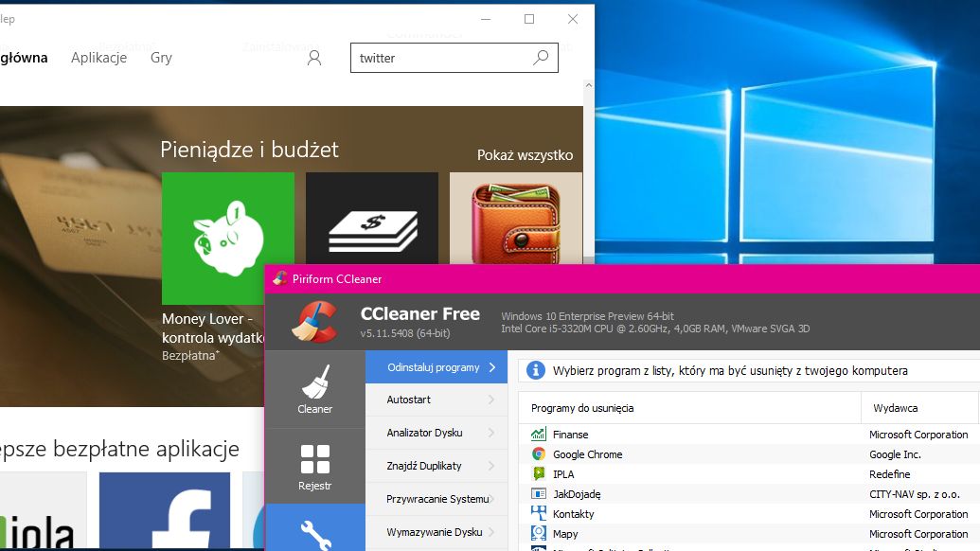Viewport: 980px width, 551px height.
Task: Click the Store search magnifier icon
Action: [541, 58]
